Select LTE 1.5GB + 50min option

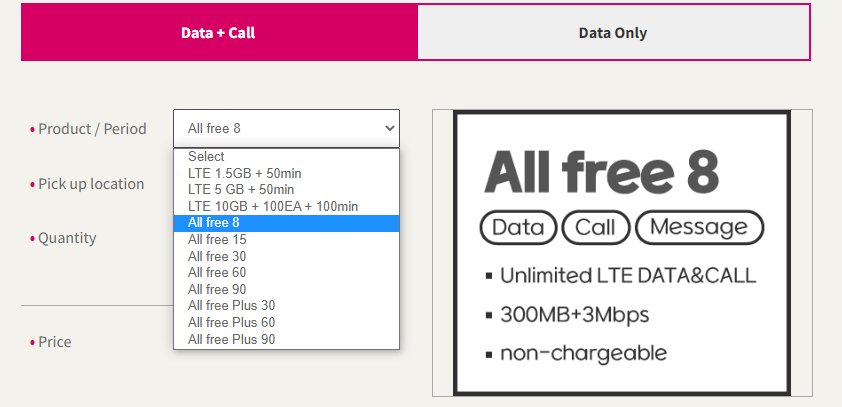245,173
